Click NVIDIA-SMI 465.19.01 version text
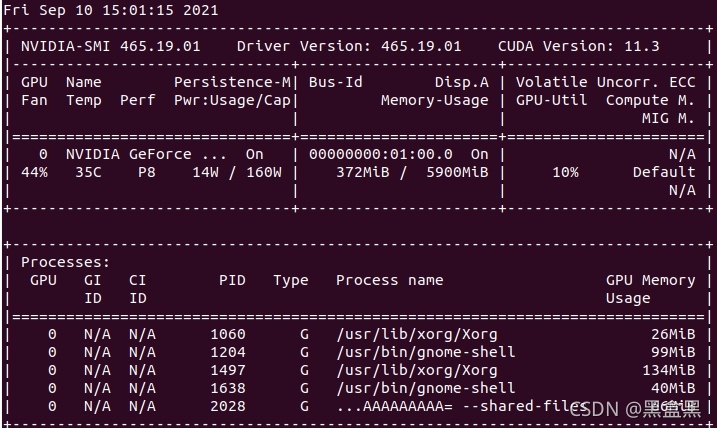Screen dimensions: 717x428 111,46
